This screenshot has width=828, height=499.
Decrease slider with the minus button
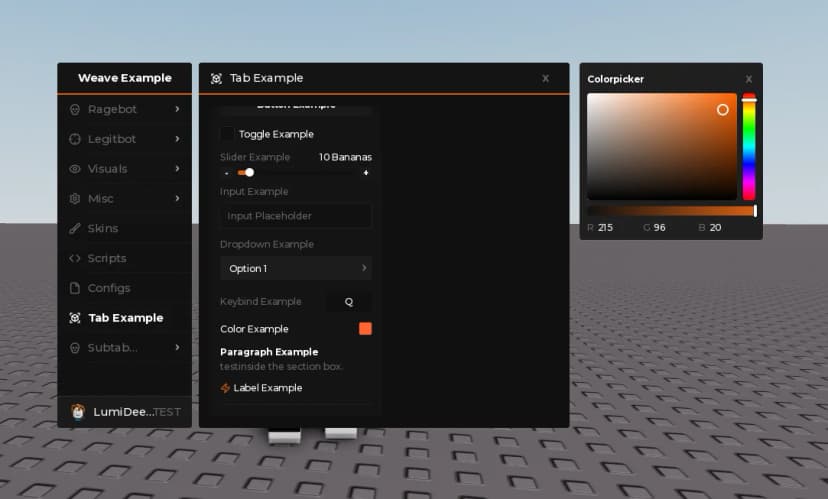pos(227,173)
